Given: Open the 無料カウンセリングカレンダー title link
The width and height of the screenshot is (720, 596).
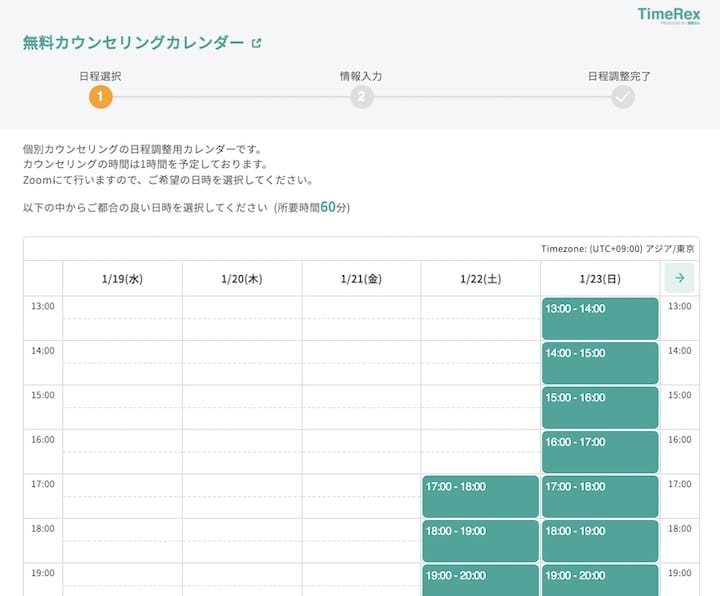Looking at the screenshot, I should coord(133,43).
